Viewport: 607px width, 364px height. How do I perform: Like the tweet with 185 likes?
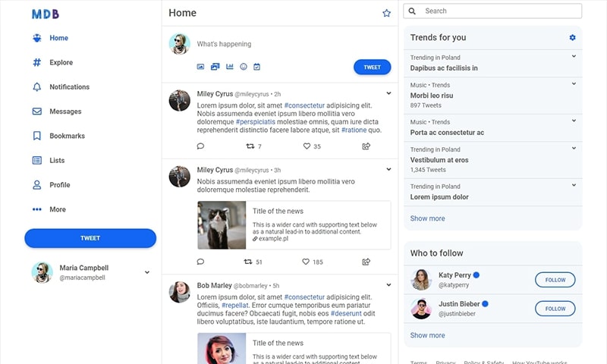pos(306,262)
